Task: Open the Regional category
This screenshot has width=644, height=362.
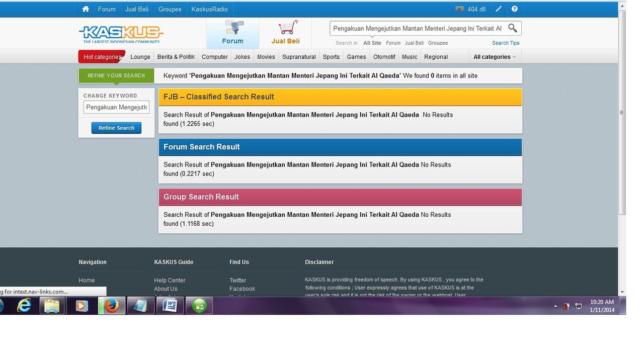Action: tap(436, 57)
